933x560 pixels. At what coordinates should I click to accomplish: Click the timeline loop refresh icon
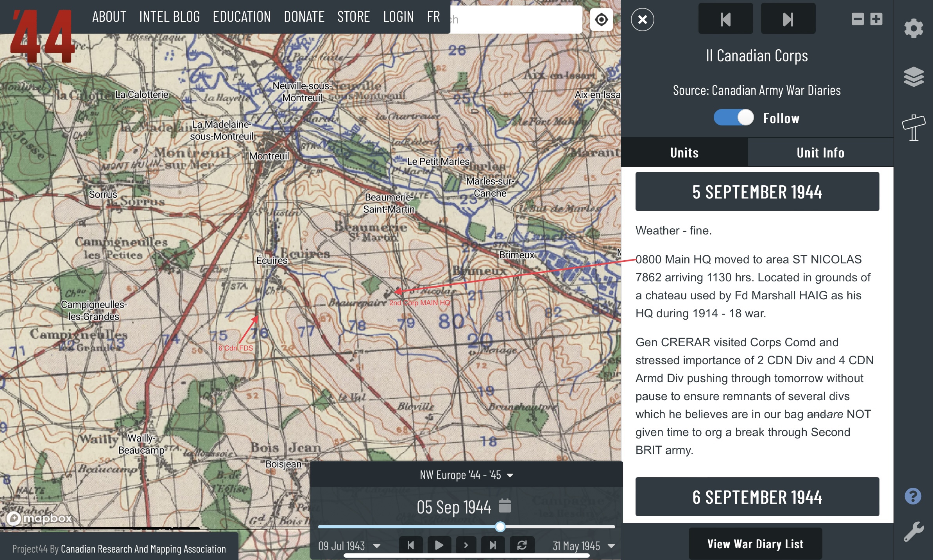pyautogui.click(x=522, y=545)
